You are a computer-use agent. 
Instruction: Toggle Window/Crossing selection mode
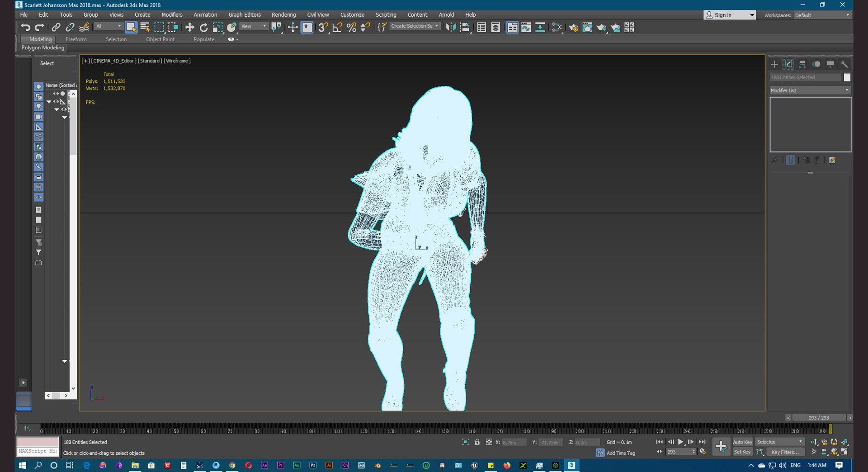173,28
